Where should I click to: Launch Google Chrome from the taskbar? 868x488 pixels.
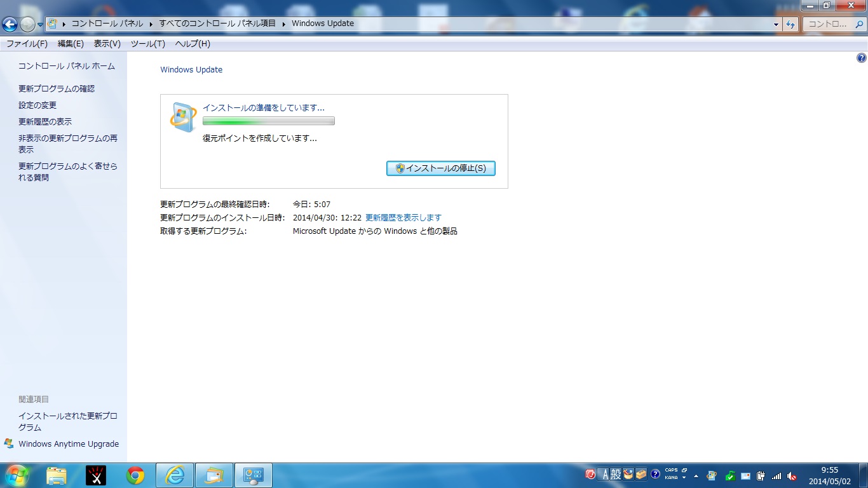[135, 475]
